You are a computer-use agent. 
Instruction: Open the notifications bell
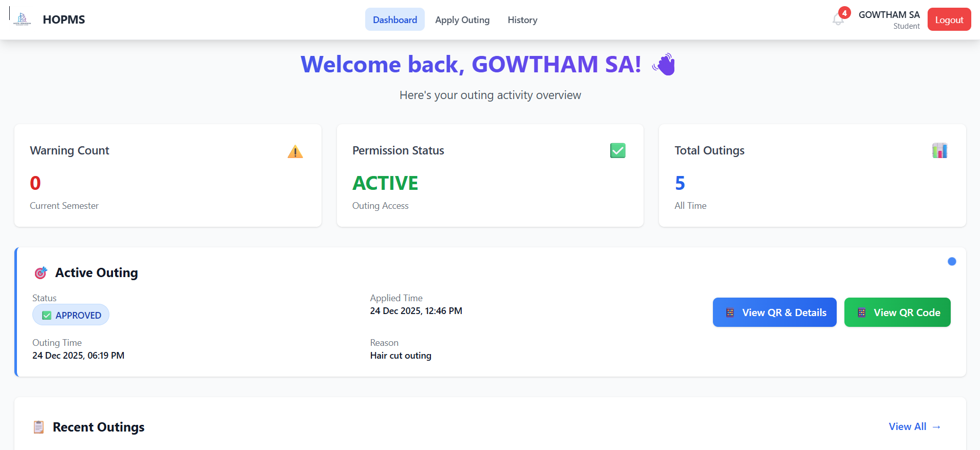[838, 19]
